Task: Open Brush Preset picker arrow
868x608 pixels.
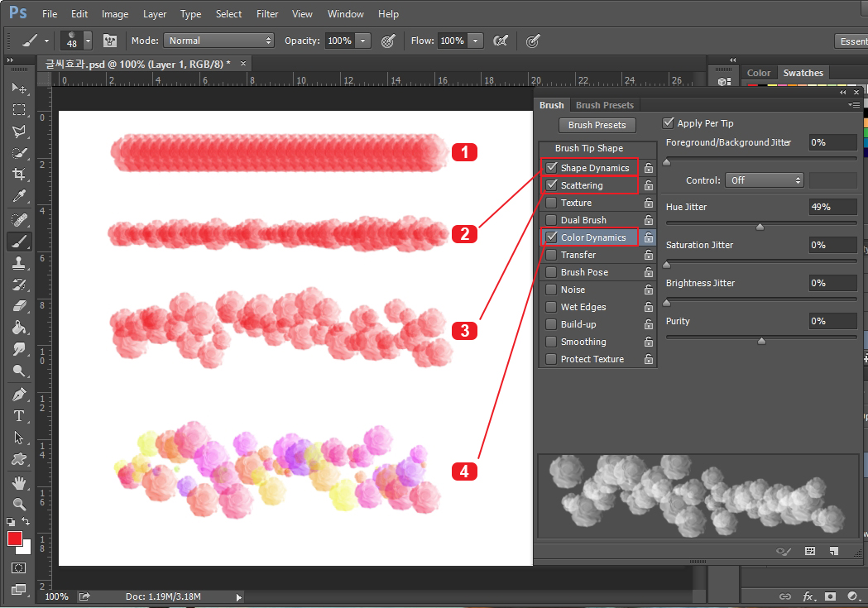Action: [x=88, y=41]
